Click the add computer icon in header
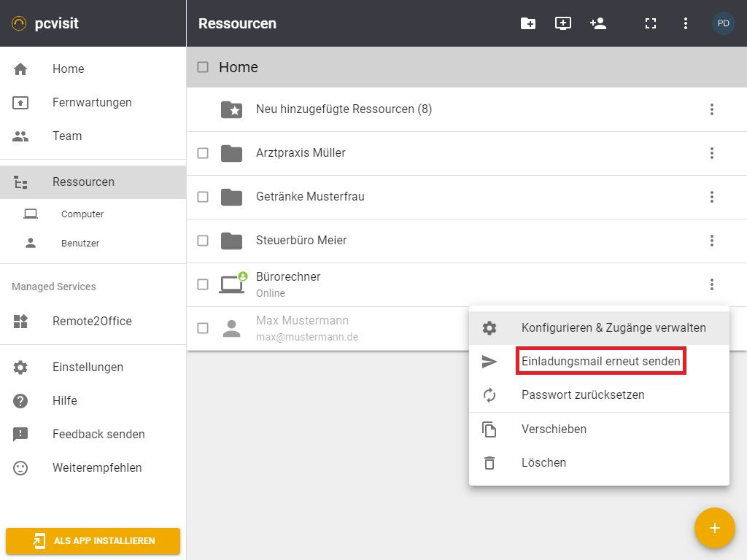Viewport: 747px width, 560px height. click(563, 23)
